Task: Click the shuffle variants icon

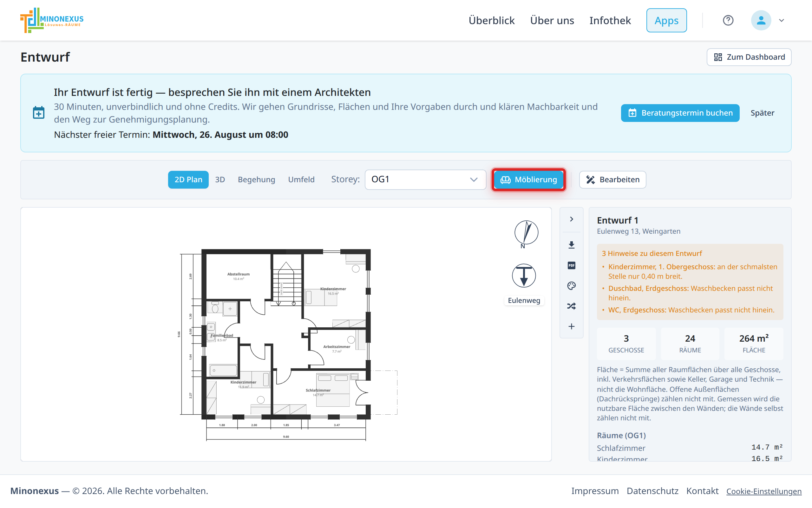Action: (x=572, y=306)
